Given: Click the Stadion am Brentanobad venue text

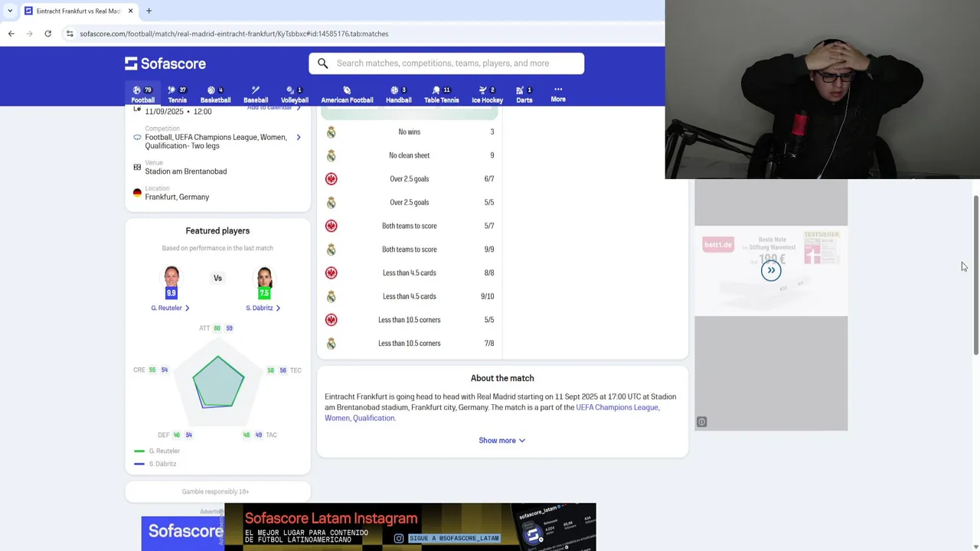Looking at the screenshot, I should (186, 171).
